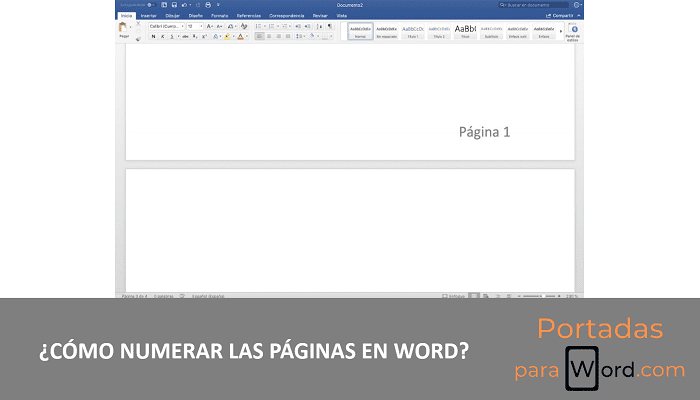Save the document with the toolbar icon
700x400 pixels.
click(174, 5)
